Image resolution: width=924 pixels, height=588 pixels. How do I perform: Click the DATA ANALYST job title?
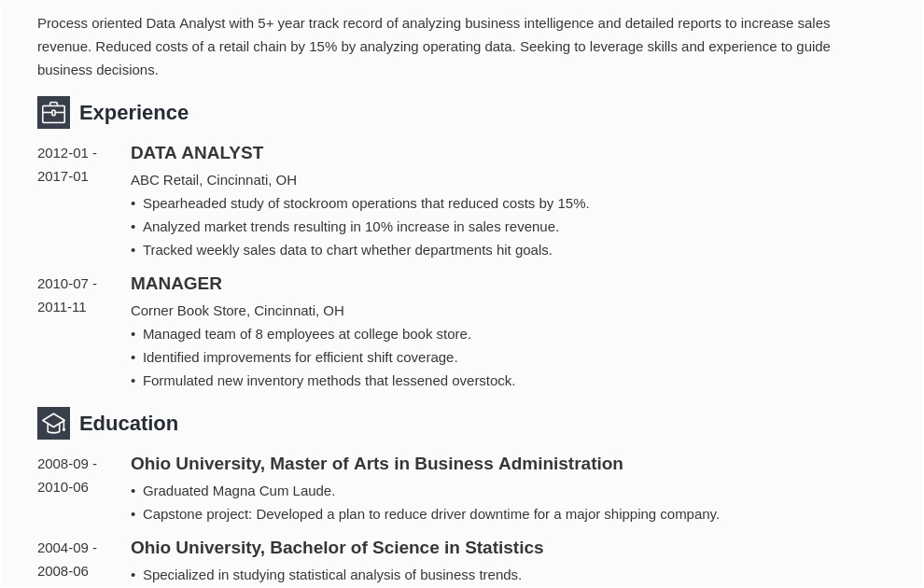pos(197,153)
